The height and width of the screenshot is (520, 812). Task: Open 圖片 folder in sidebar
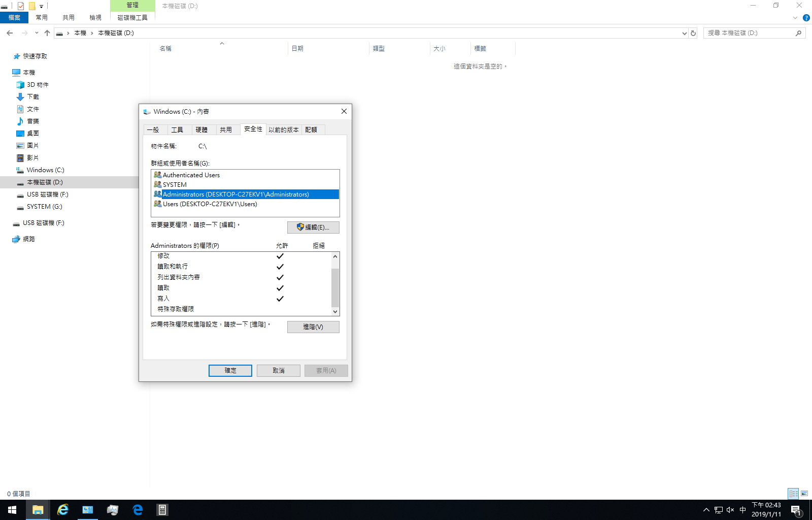pos(33,146)
